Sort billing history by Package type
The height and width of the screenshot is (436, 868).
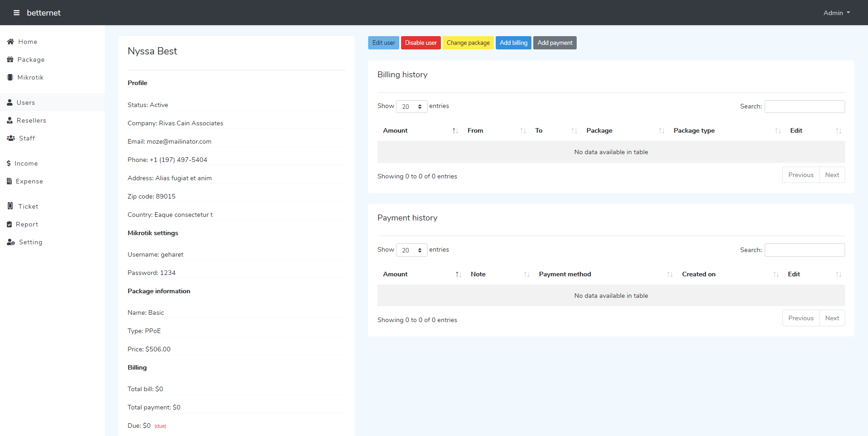pyautogui.click(x=694, y=130)
